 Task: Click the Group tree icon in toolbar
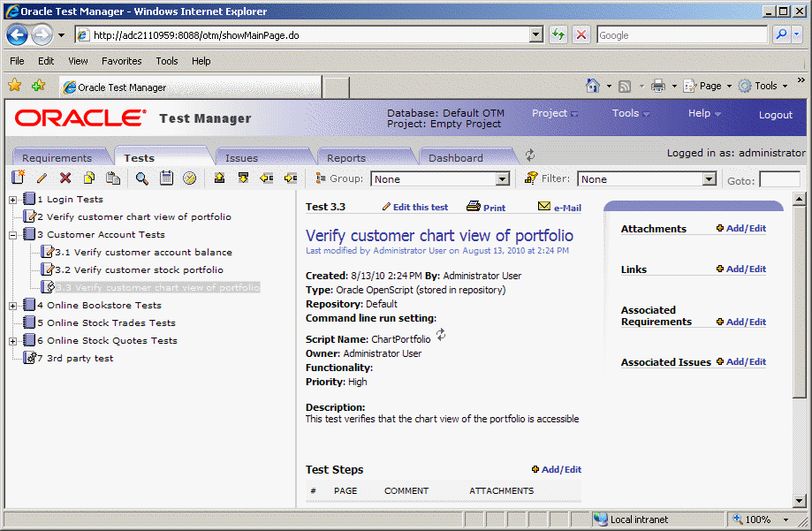tap(321, 178)
